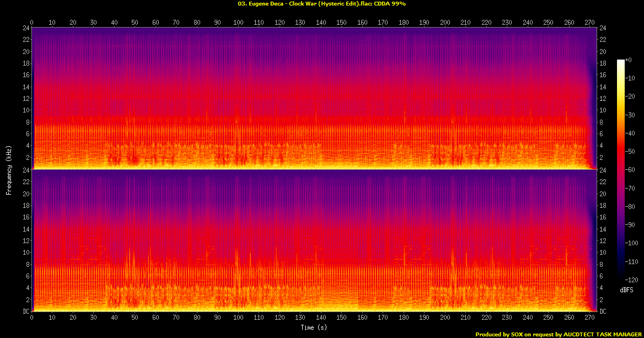Click '100' on the top time axis

point(238,23)
